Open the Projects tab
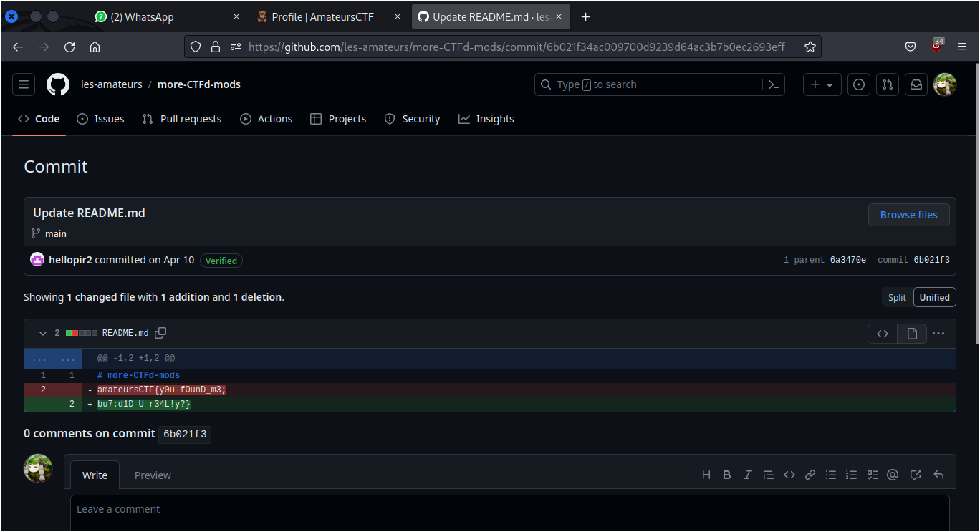The image size is (980, 532). point(338,119)
